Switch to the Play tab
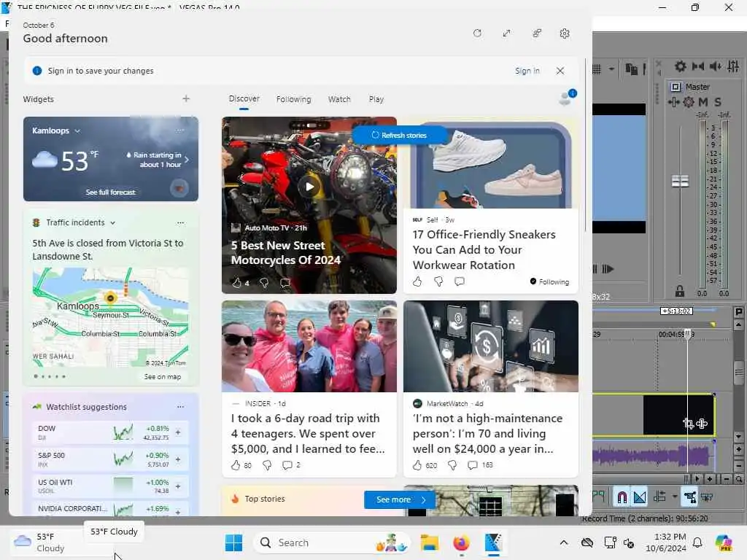 (376, 99)
